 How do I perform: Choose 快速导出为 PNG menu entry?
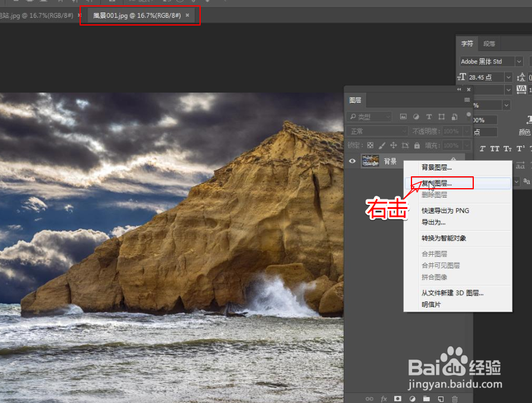(x=458, y=211)
